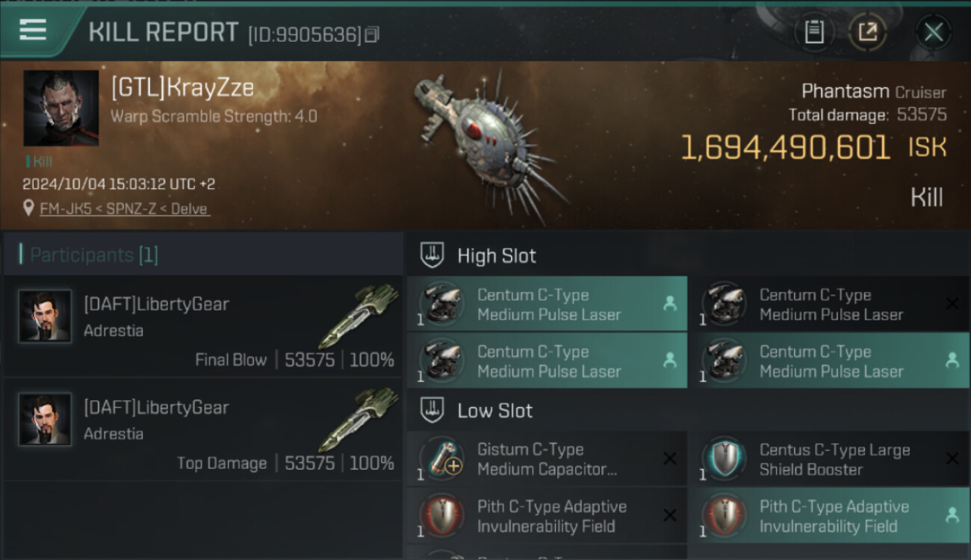Toggle person marker on highlighted Pith Invulnerability Field
The height and width of the screenshot is (560, 971).
(x=952, y=515)
